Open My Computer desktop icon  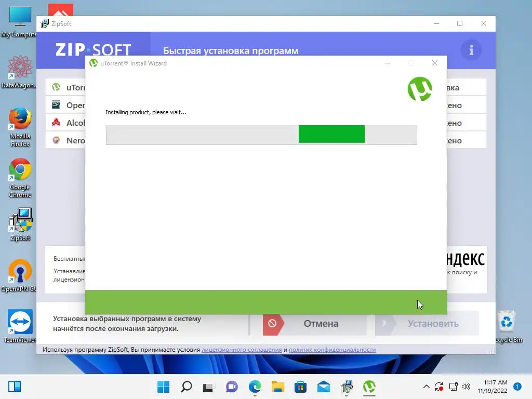point(19,22)
